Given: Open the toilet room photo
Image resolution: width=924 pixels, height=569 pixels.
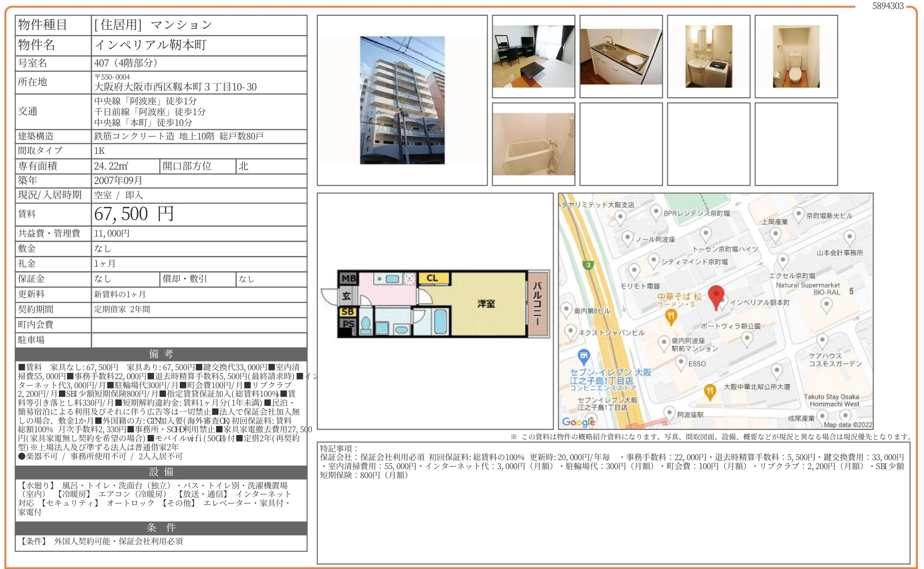Looking at the screenshot, I should [x=796, y=56].
